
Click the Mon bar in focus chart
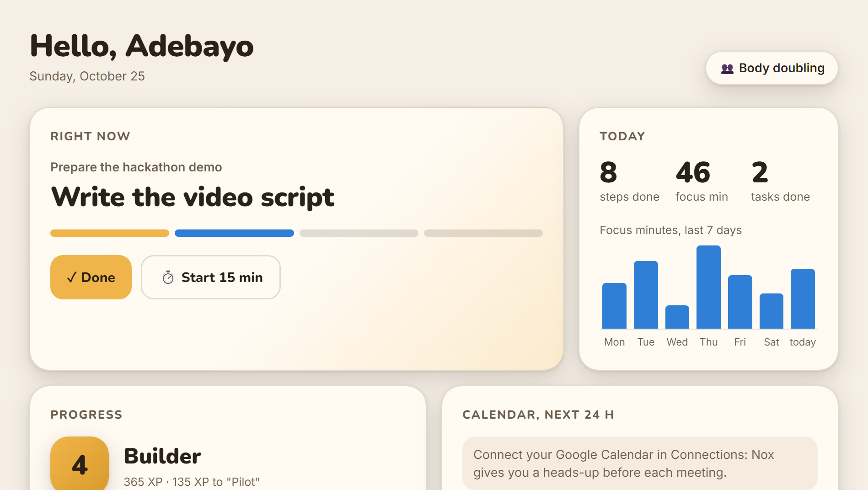point(614,306)
